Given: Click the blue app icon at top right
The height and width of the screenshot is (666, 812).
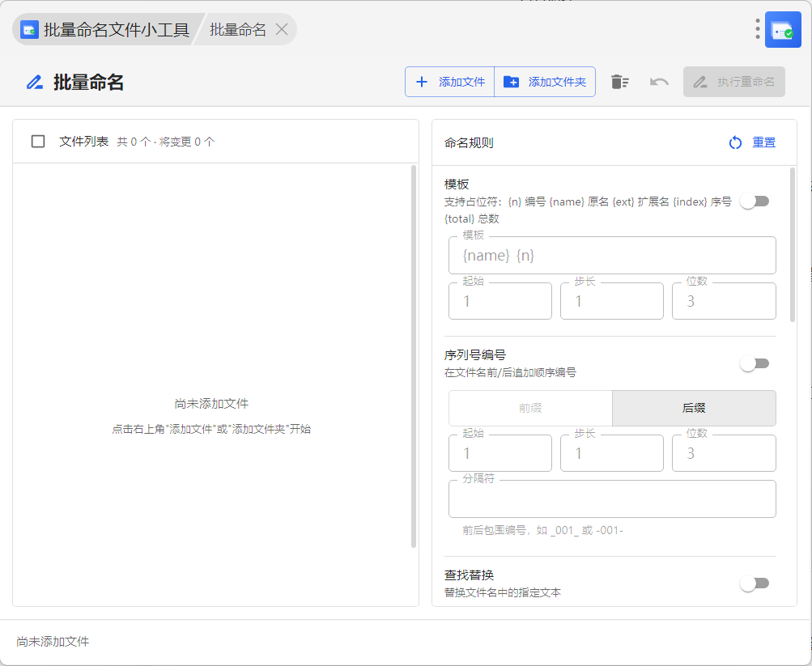Looking at the screenshot, I should click(x=783, y=29).
